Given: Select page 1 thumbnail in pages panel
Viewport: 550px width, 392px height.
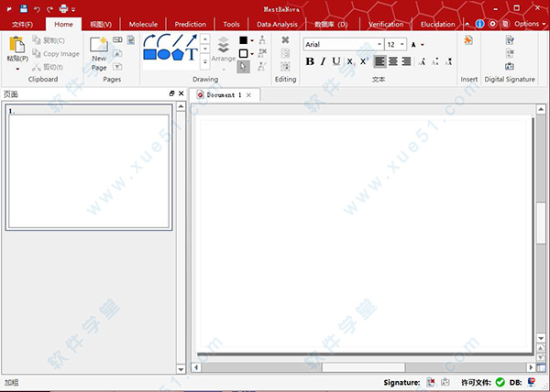Looking at the screenshot, I should tap(89, 167).
